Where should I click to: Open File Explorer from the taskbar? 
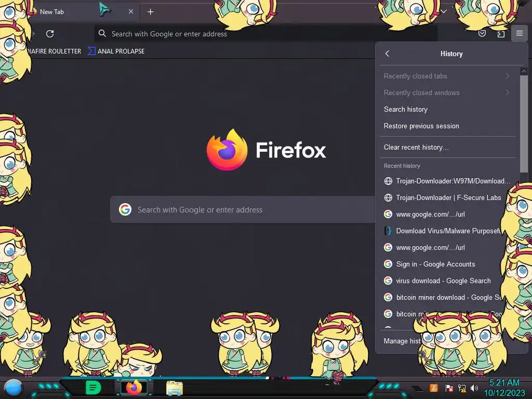tap(175, 388)
